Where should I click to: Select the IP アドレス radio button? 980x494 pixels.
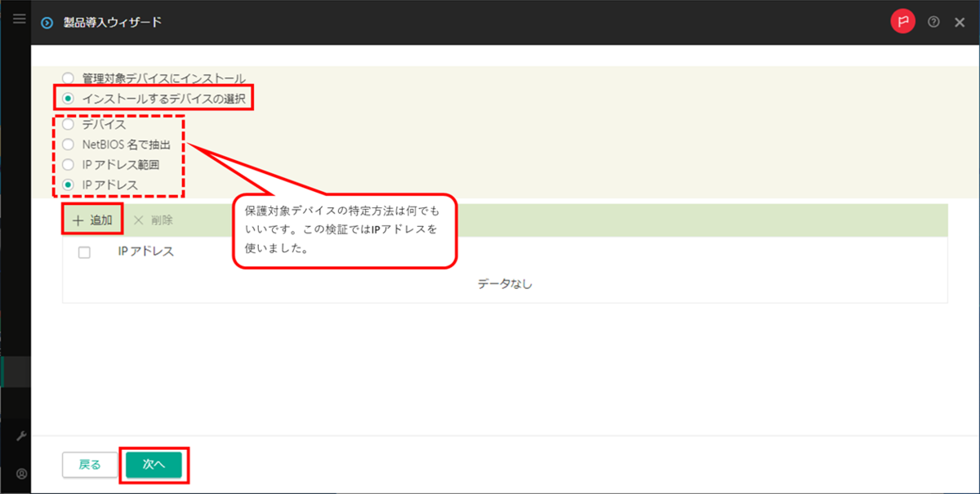(67, 185)
